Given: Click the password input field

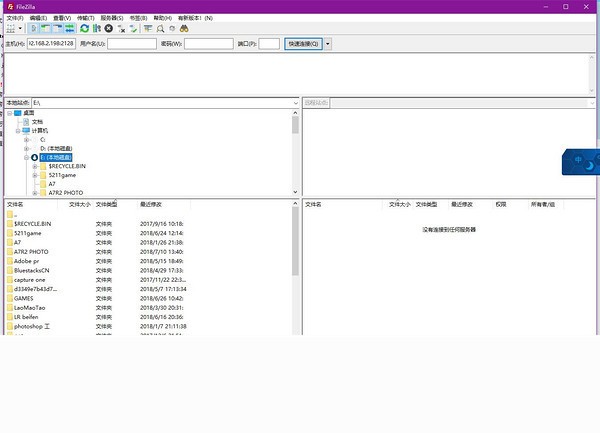Looking at the screenshot, I should [x=209, y=44].
